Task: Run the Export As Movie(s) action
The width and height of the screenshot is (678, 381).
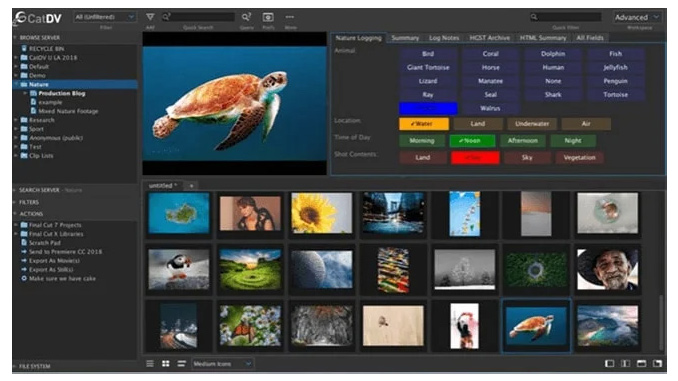Action: point(54,261)
